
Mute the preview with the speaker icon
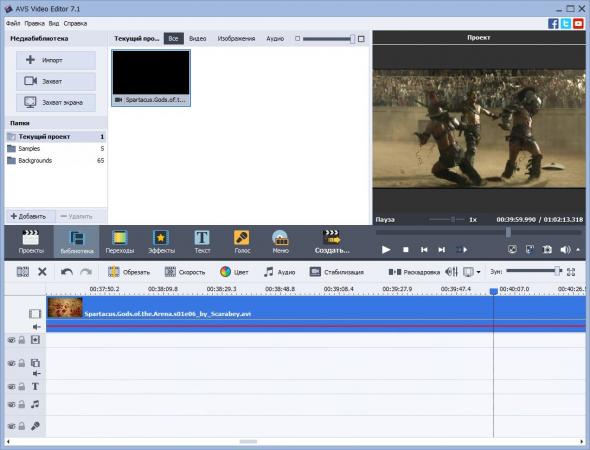565,249
